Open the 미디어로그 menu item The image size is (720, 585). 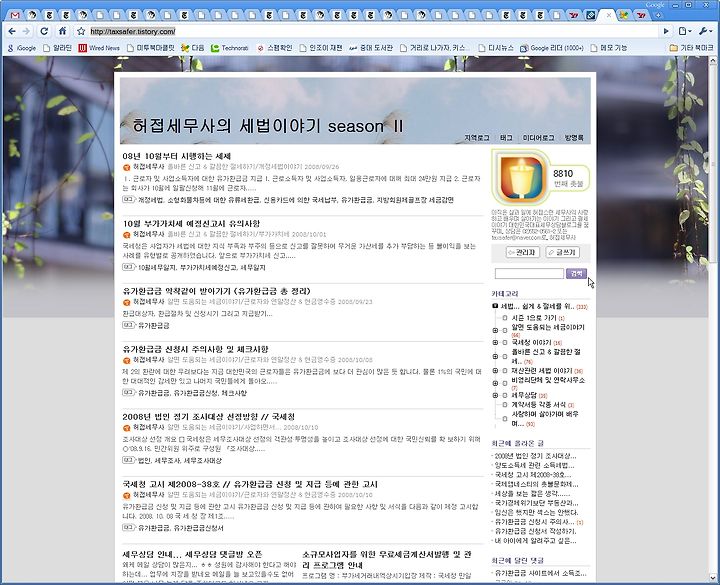click(x=538, y=138)
